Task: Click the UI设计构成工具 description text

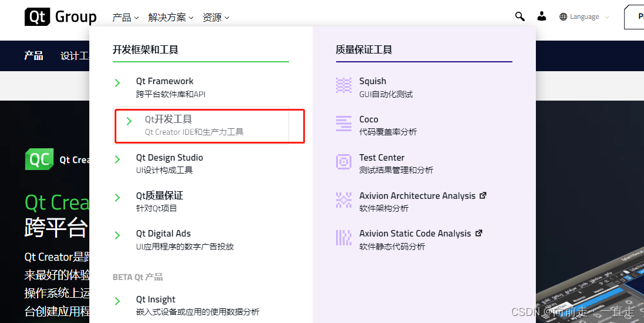Action: click(x=165, y=171)
